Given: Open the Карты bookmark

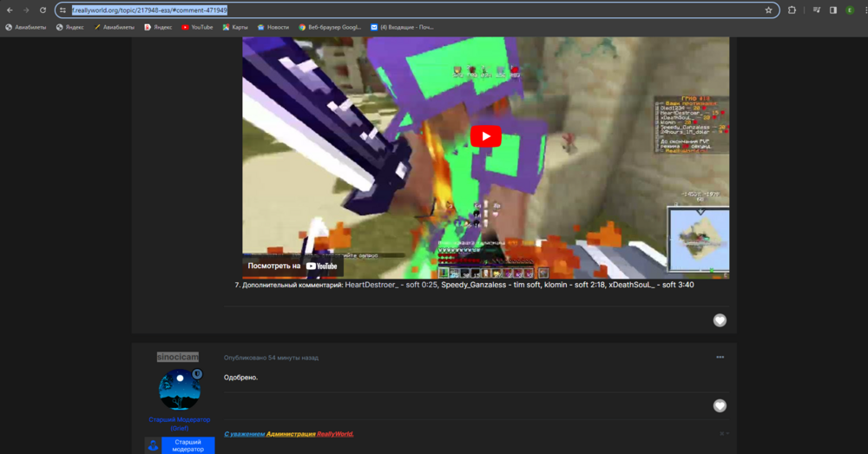Looking at the screenshot, I should 235,27.
